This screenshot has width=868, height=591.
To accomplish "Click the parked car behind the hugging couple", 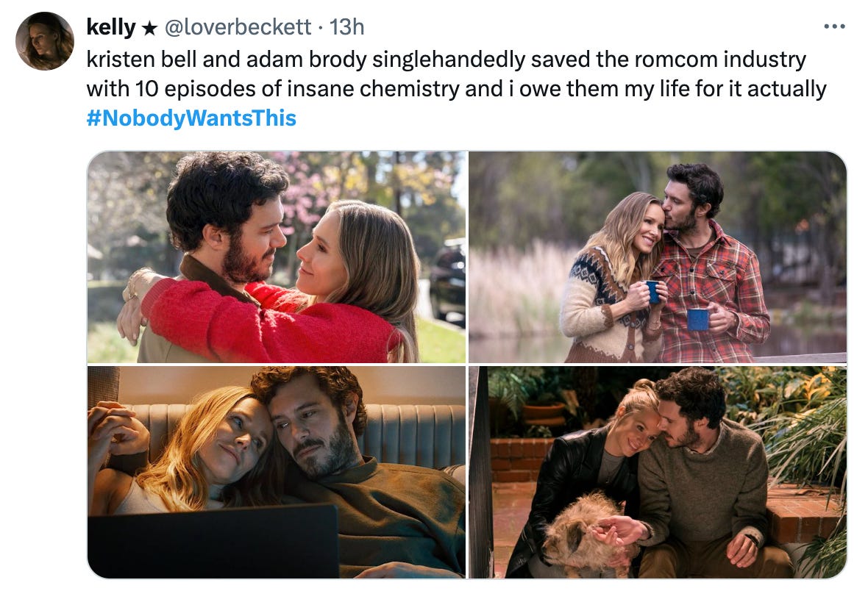I will (447, 283).
